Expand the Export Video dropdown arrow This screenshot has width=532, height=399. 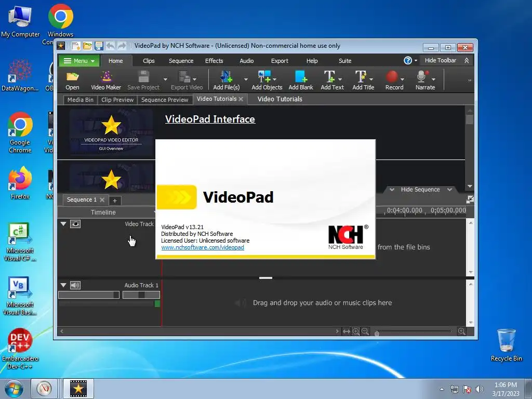(x=195, y=79)
